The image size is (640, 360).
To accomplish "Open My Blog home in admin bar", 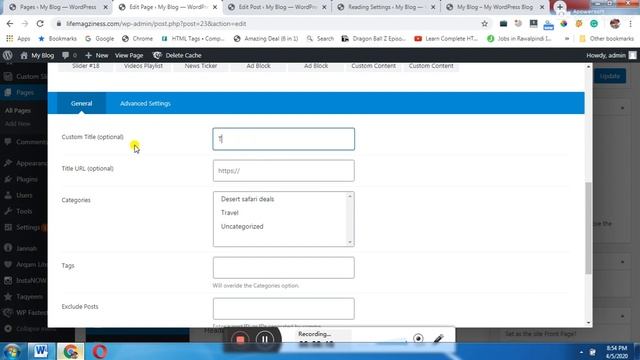I will click(37, 55).
